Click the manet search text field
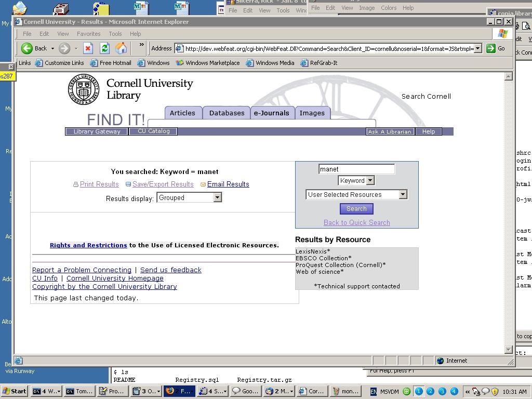 [x=356, y=169]
